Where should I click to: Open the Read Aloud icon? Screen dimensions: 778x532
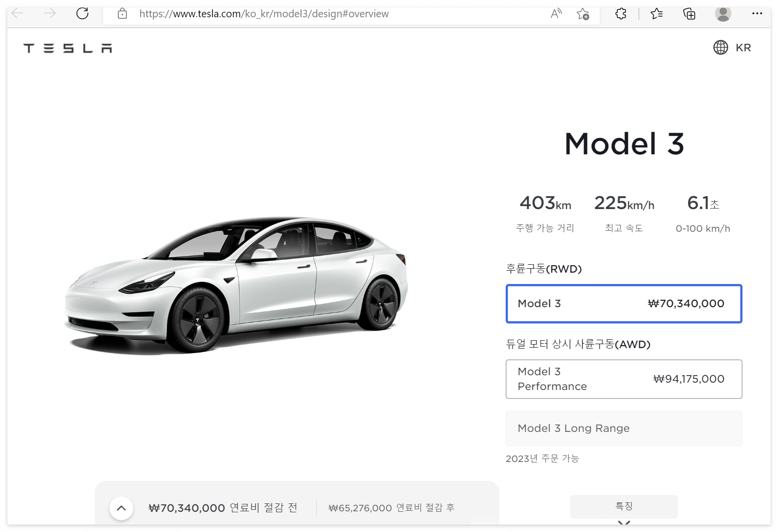click(x=556, y=14)
